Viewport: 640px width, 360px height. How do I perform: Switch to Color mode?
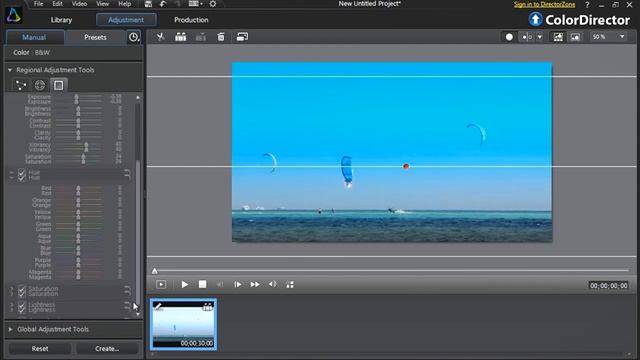click(x=21, y=53)
